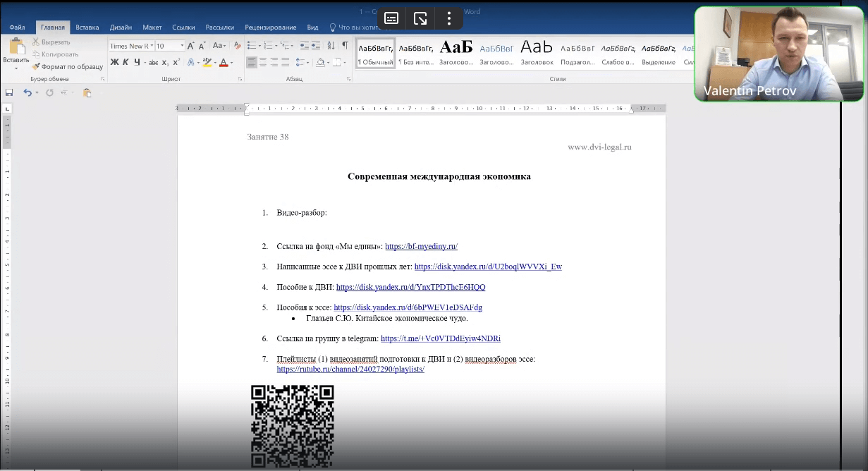Open the Пособия к эссе Yandex disk link

point(408,307)
